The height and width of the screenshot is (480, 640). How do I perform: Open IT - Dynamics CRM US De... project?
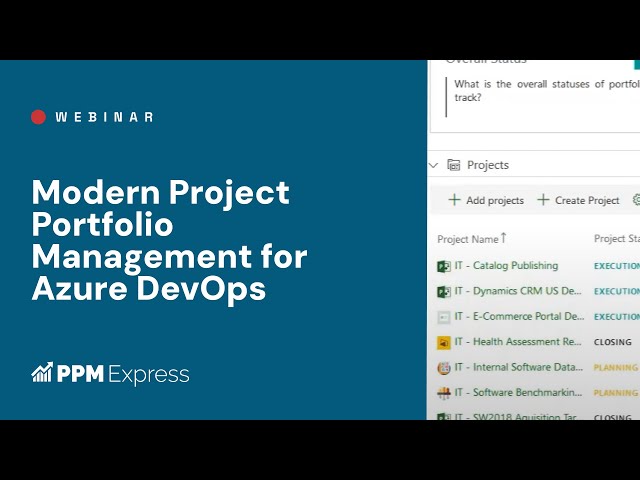pos(518,291)
